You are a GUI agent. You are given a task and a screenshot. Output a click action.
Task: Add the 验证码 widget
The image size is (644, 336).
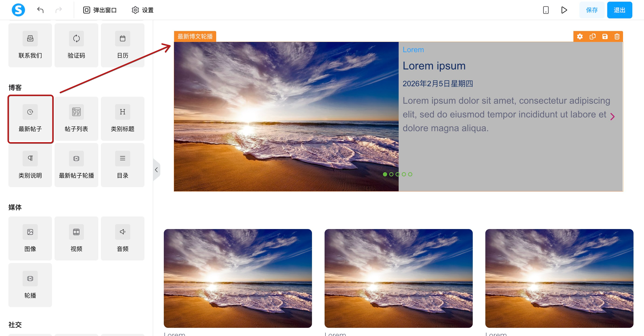pos(76,45)
